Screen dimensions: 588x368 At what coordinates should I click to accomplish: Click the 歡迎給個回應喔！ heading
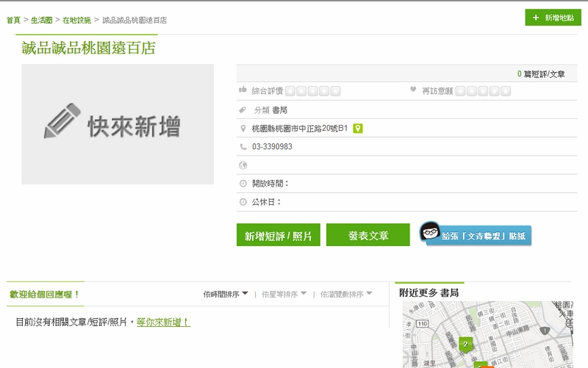[x=44, y=295]
